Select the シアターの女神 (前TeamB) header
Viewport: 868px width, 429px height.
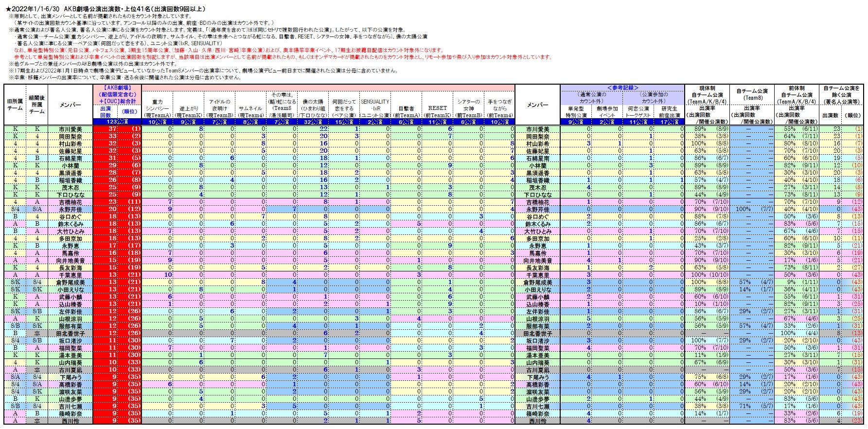click(x=468, y=108)
